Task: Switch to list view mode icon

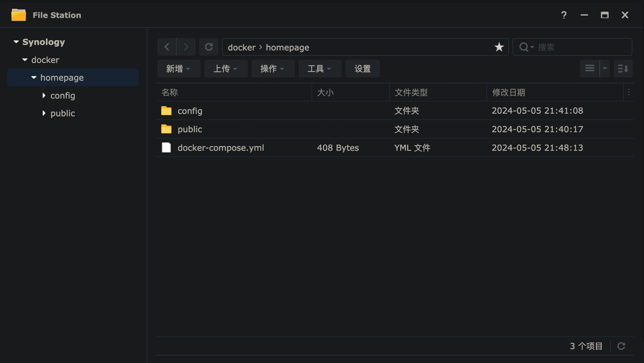Action: 590,69
